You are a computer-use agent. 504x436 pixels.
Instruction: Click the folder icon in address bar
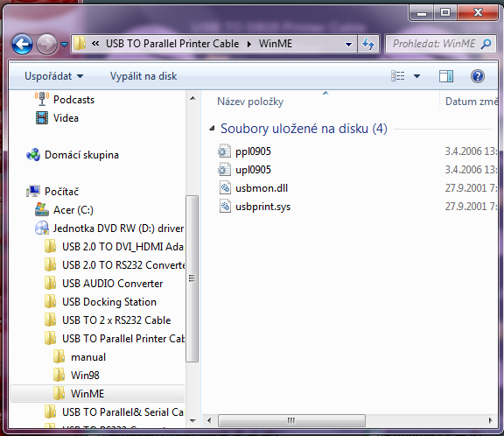pyautogui.click(x=80, y=43)
